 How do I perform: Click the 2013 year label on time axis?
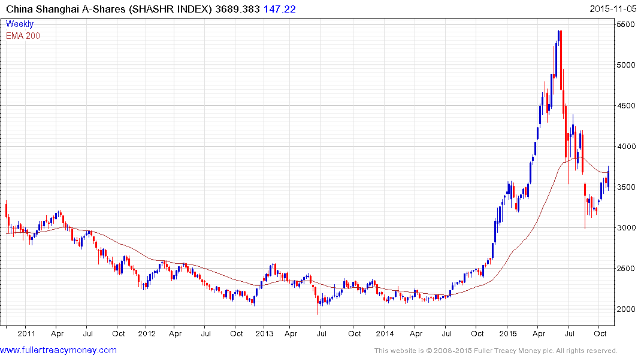[x=265, y=333]
